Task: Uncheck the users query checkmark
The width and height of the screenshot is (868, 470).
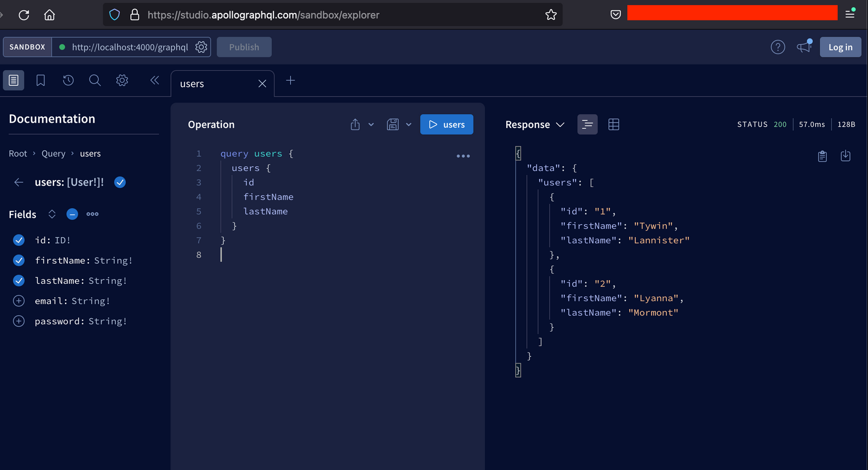Action: [x=120, y=182]
